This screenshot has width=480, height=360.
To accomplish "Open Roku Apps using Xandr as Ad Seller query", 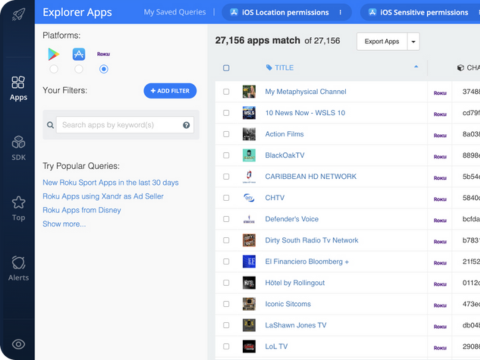I will (103, 196).
